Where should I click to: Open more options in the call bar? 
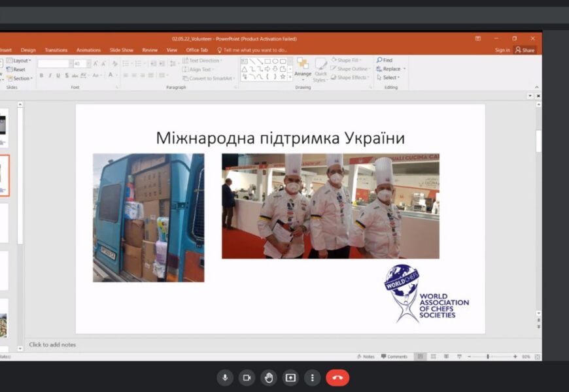(313, 378)
